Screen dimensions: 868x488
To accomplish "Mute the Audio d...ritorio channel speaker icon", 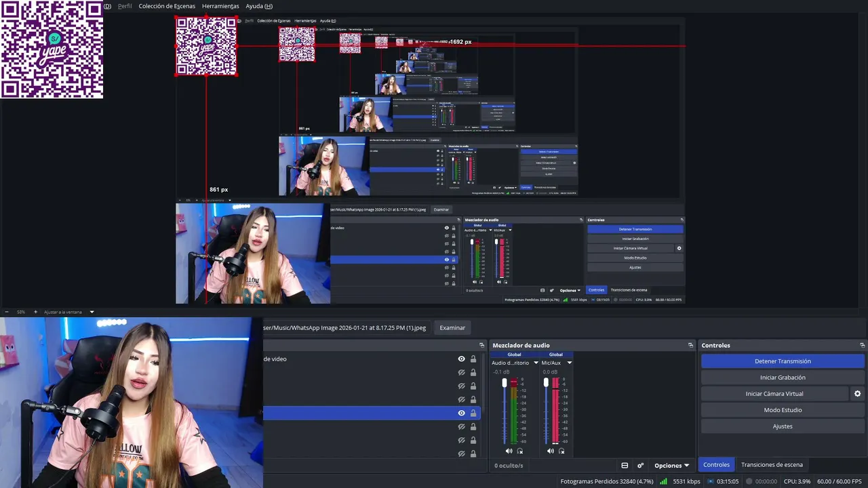I will (509, 451).
